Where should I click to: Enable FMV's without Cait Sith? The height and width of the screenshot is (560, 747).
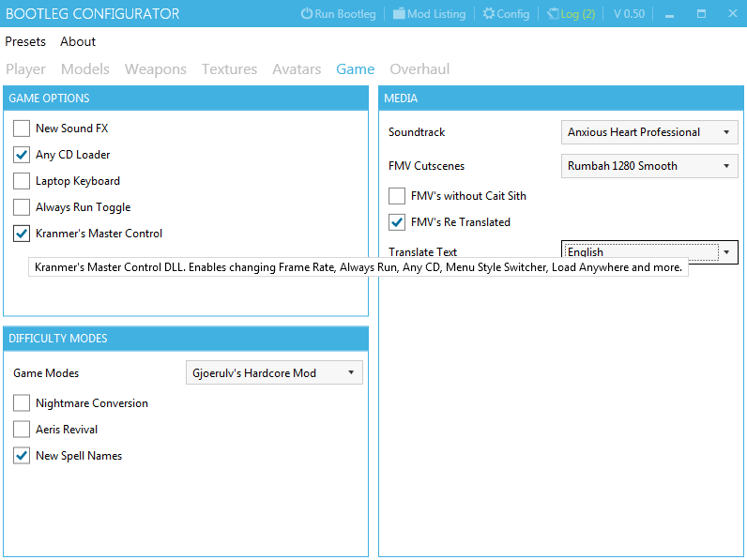(397, 196)
